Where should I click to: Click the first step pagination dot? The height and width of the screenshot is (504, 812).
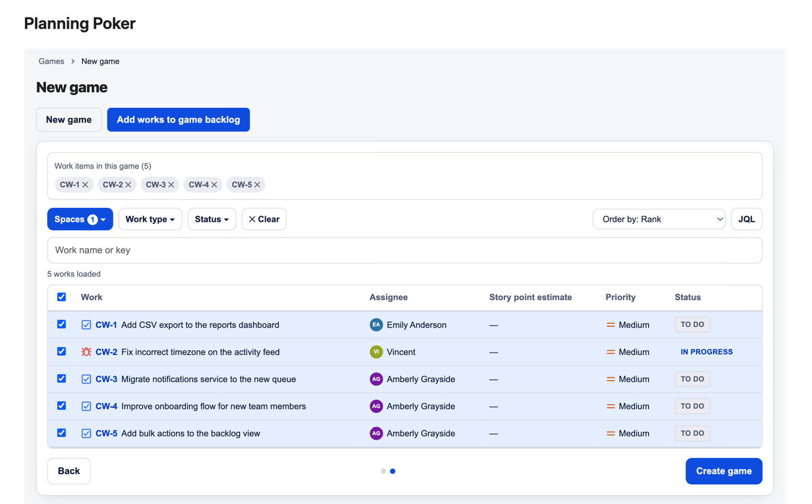click(x=383, y=472)
